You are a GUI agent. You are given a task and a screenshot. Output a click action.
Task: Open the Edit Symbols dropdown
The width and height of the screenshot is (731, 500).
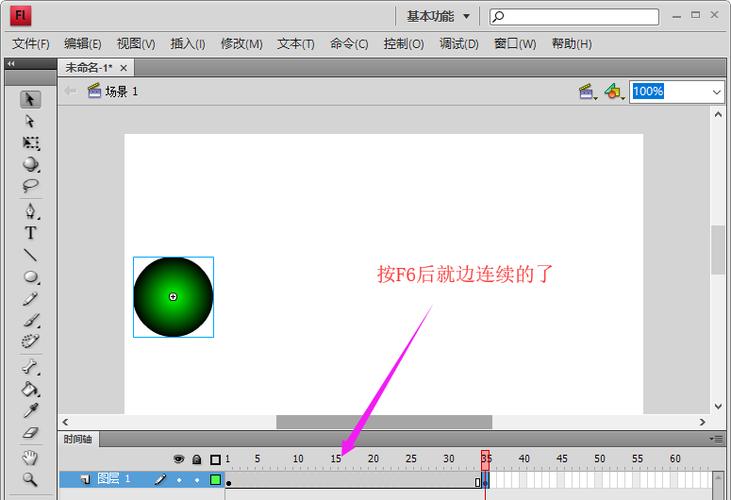pyautogui.click(x=614, y=91)
